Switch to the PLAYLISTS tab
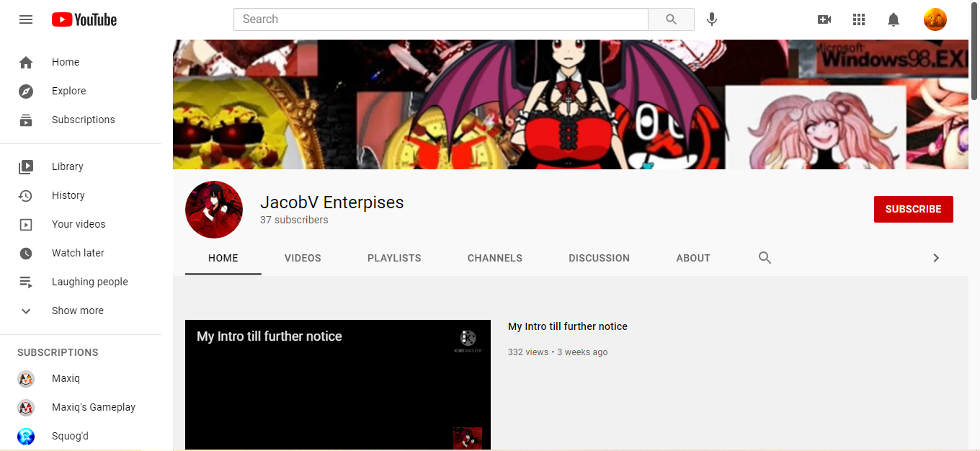Image resolution: width=980 pixels, height=451 pixels. (x=394, y=258)
